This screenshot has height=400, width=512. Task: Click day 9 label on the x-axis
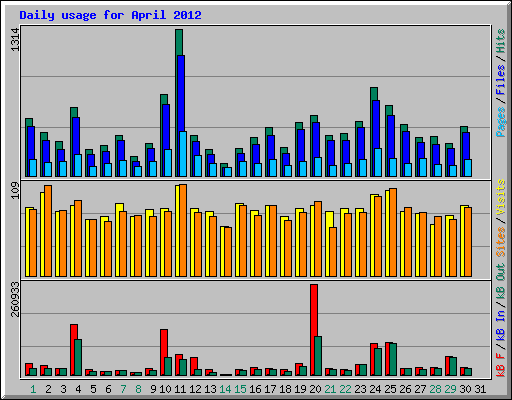pyautogui.click(x=153, y=389)
